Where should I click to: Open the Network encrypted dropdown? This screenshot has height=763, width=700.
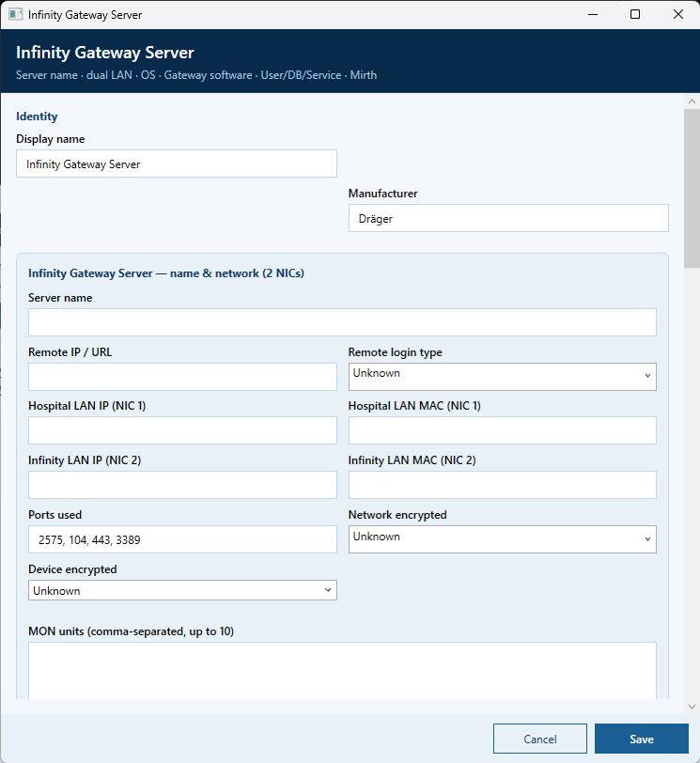click(x=502, y=539)
